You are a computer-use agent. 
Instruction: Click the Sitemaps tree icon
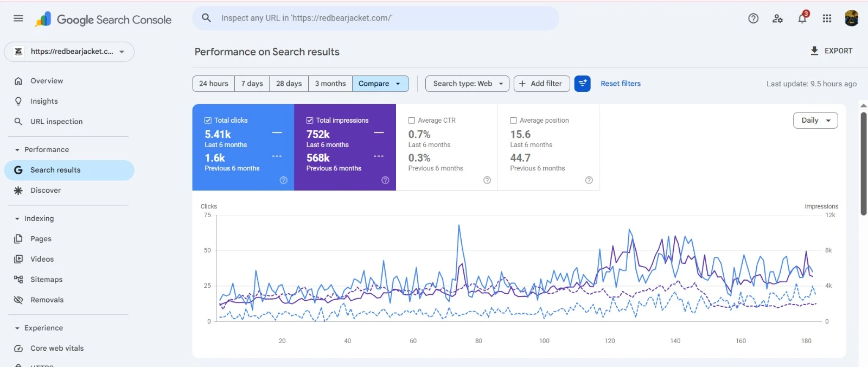(18, 280)
